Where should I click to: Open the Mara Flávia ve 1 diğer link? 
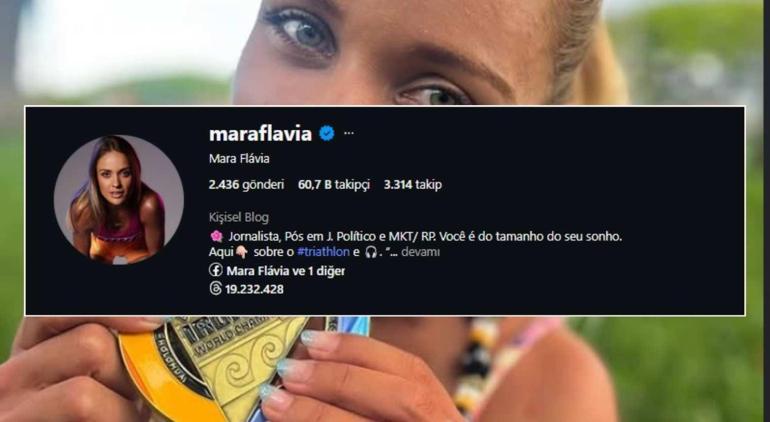click(x=286, y=271)
